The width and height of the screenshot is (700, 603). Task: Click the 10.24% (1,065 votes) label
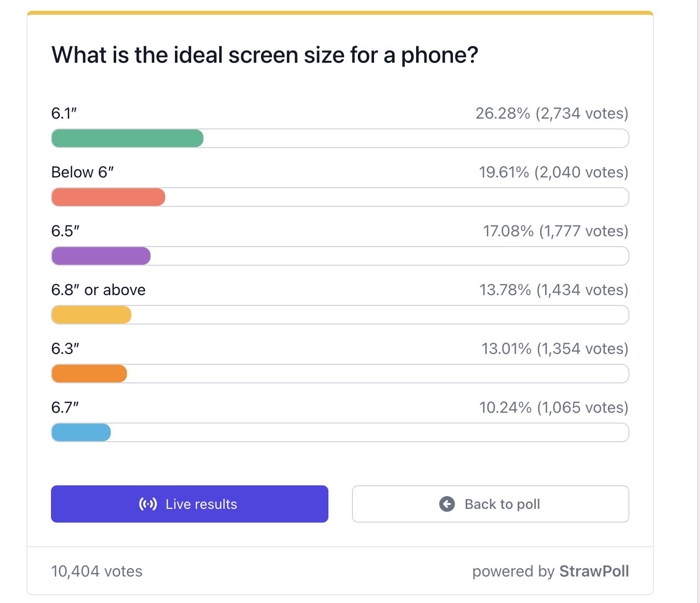554,407
